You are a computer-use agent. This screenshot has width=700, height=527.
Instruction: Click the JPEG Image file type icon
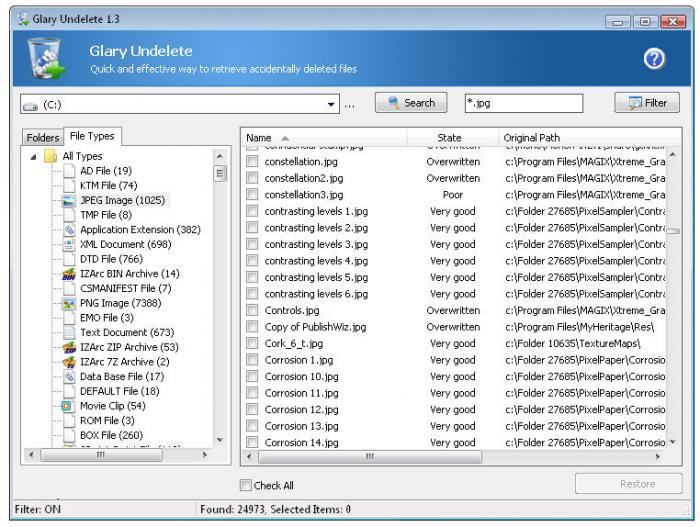(69, 200)
